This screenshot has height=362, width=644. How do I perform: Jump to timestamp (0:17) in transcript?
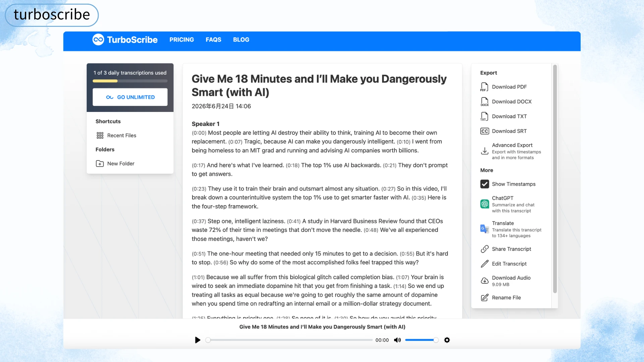[x=198, y=165]
